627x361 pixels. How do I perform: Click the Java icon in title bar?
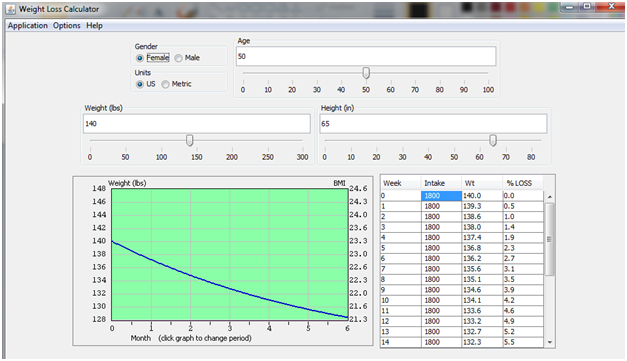[10, 9]
